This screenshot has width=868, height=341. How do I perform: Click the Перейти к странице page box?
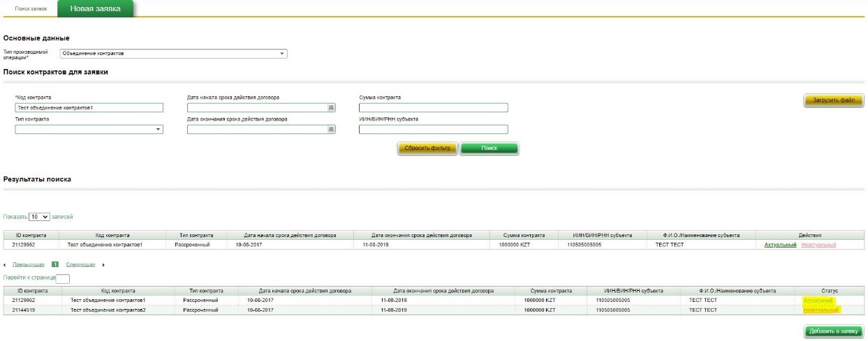[x=62, y=278]
